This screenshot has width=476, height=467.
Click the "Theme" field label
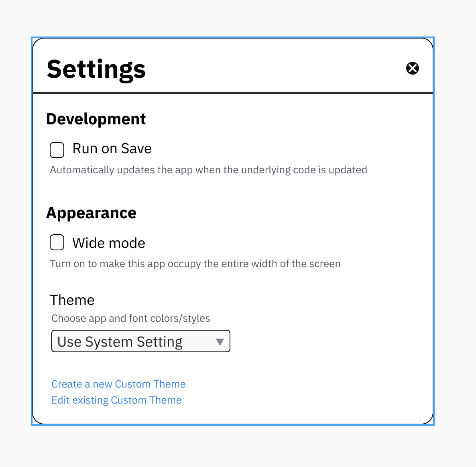pos(72,300)
